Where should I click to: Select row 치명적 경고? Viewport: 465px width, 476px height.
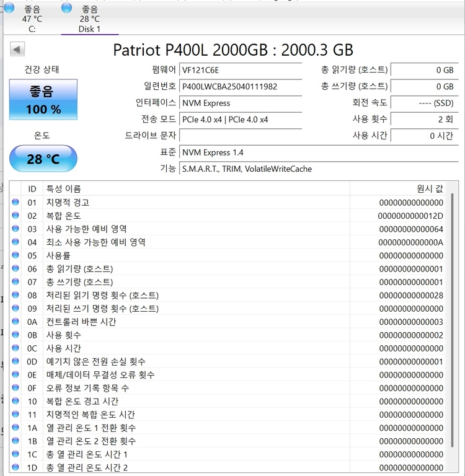(228, 203)
